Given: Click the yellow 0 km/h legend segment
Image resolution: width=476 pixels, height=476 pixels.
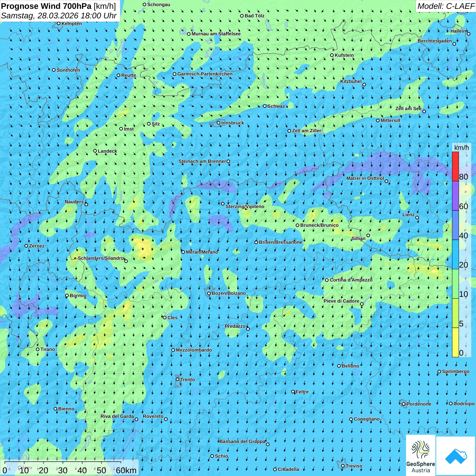Looking at the screenshot, I should pyautogui.click(x=455, y=342).
